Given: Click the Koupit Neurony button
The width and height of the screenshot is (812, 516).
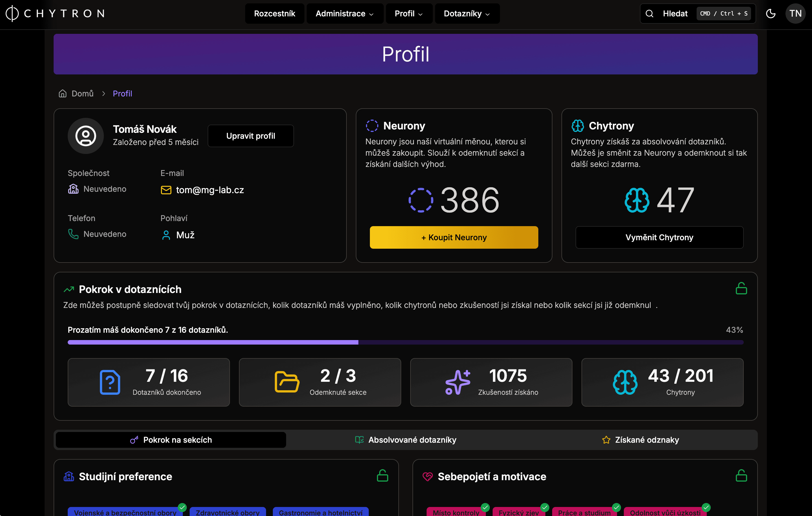Looking at the screenshot, I should (x=454, y=237).
